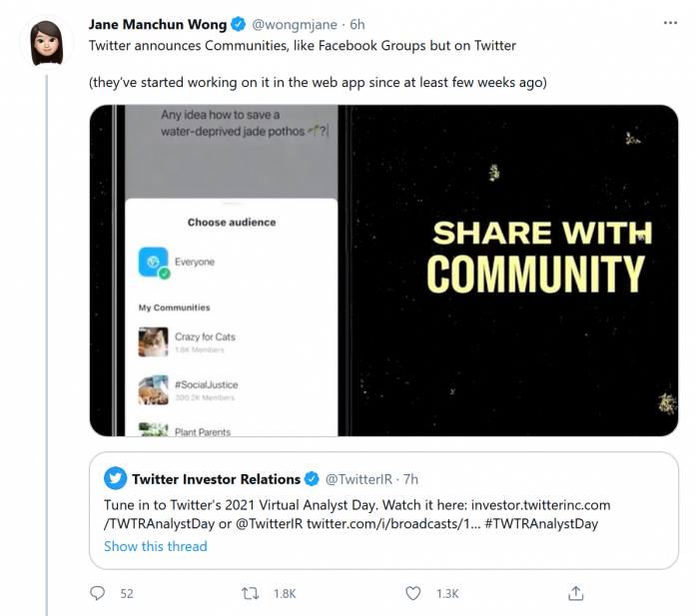
Task: Click the reply speech bubble icon
Action: [x=97, y=593]
